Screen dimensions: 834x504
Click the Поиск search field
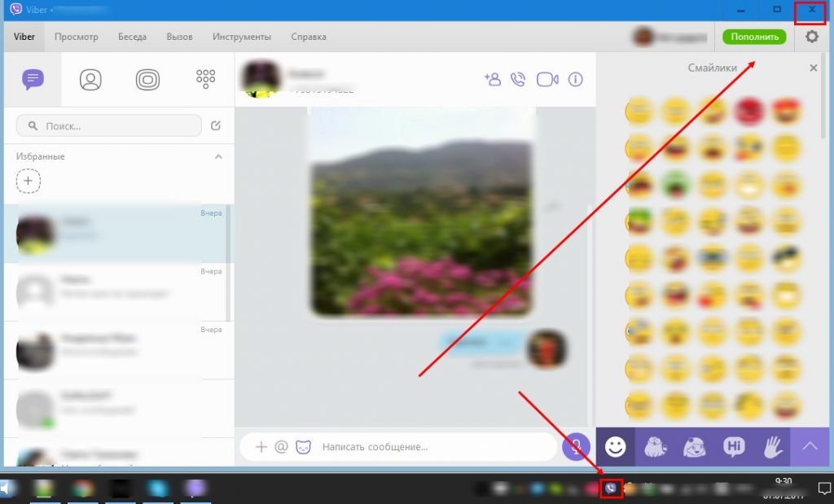(109, 125)
